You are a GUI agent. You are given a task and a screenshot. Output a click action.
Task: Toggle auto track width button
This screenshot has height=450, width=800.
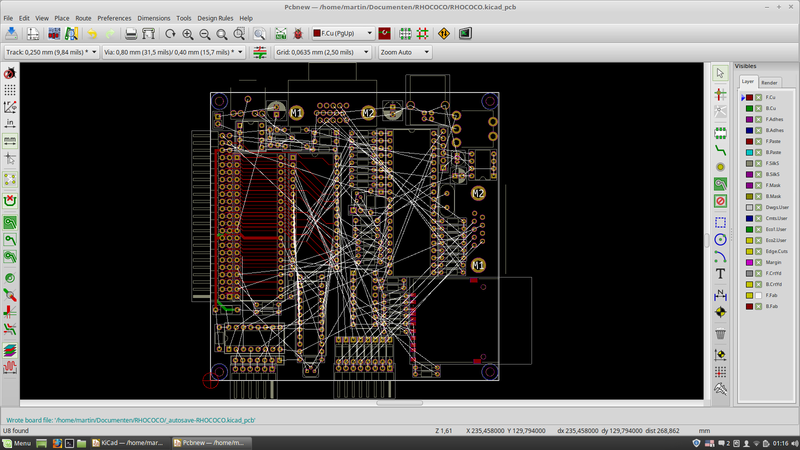(x=260, y=52)
